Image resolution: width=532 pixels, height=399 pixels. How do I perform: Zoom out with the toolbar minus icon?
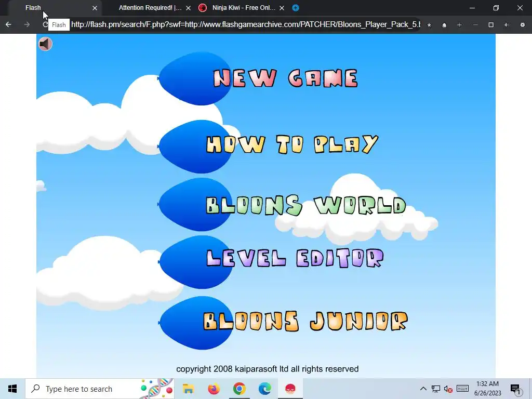coord(475,25)
